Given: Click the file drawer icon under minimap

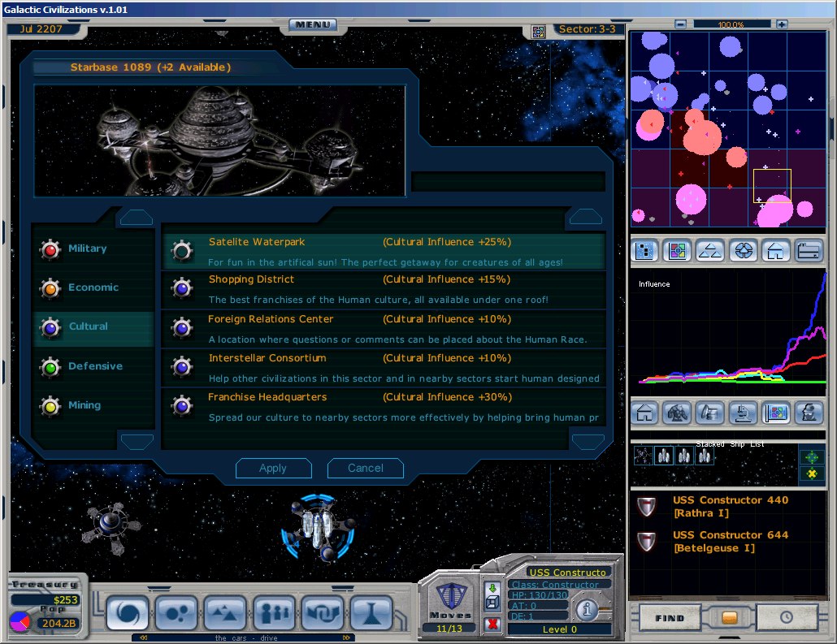Looking at the screenshot, I should (x=809, y=250).
